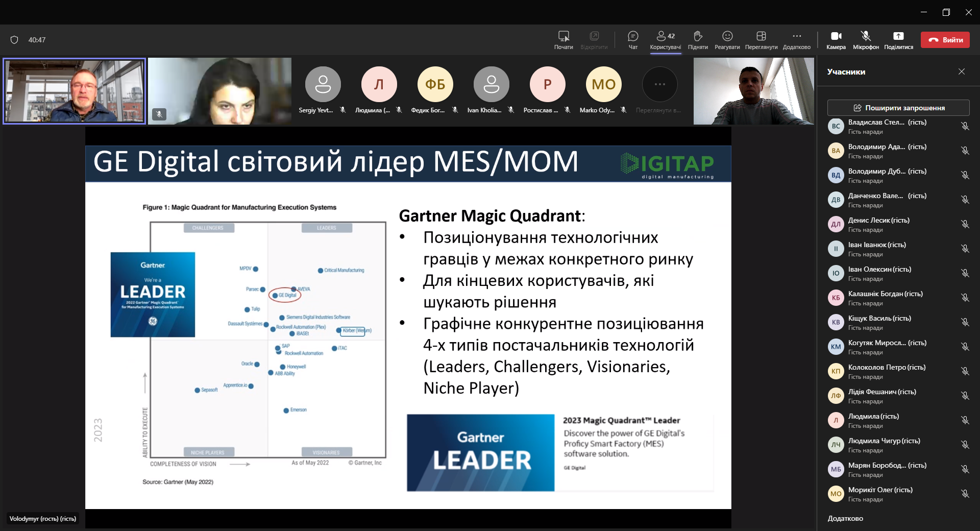
Task: Select participant Владислав Стел... in list
Action: click(x=898, y=126)
